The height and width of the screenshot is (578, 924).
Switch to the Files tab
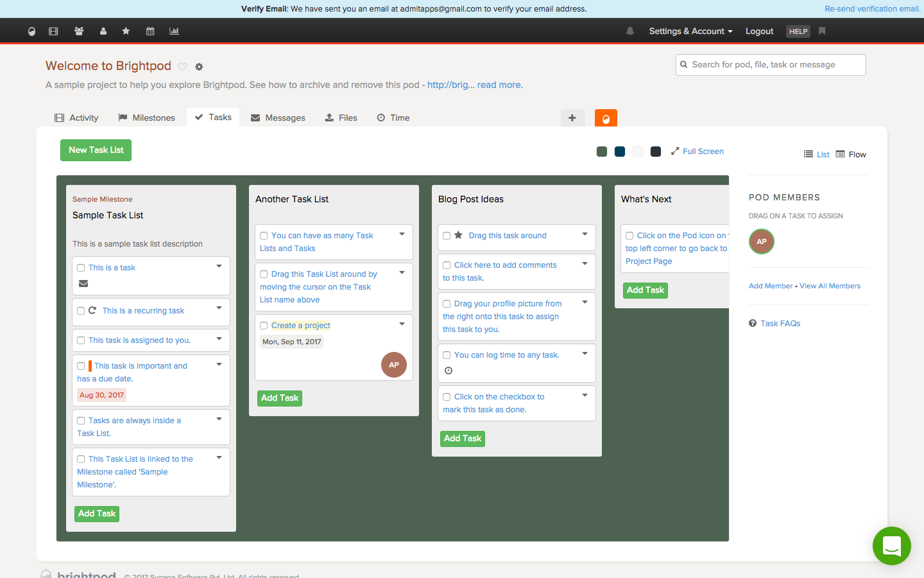point(341,118)
